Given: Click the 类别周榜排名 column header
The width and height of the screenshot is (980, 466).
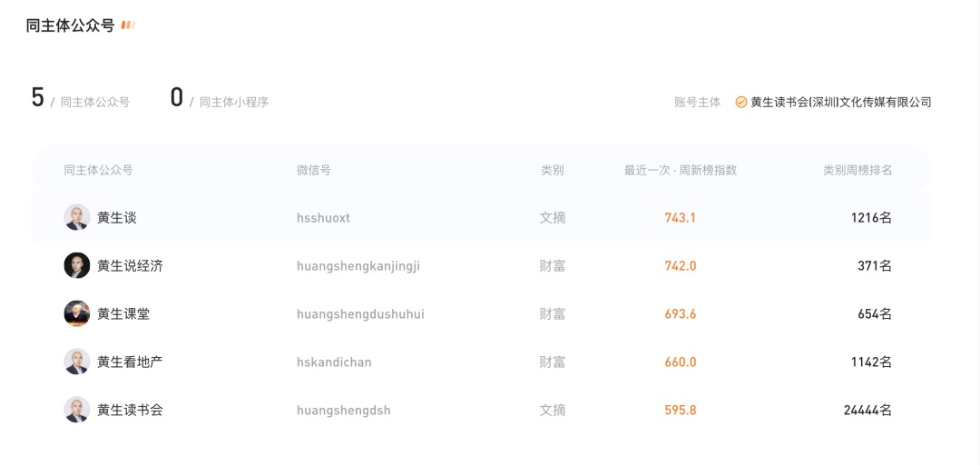Looking at the screenshot, I should (x=857, y=171).
